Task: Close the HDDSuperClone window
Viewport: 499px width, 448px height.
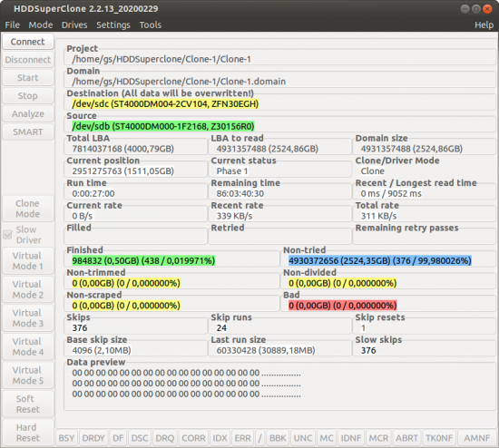Action: [x=487, y=9]
